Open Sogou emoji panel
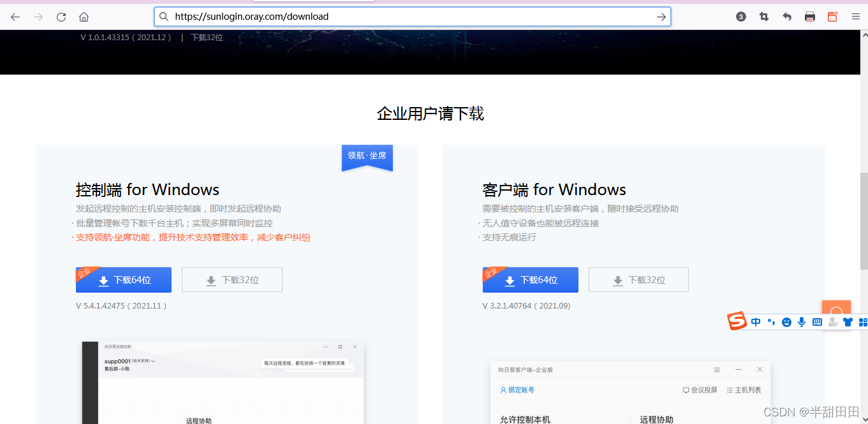Image resolution: width=868 pixels, height=424 pixels. coord(786,322)
